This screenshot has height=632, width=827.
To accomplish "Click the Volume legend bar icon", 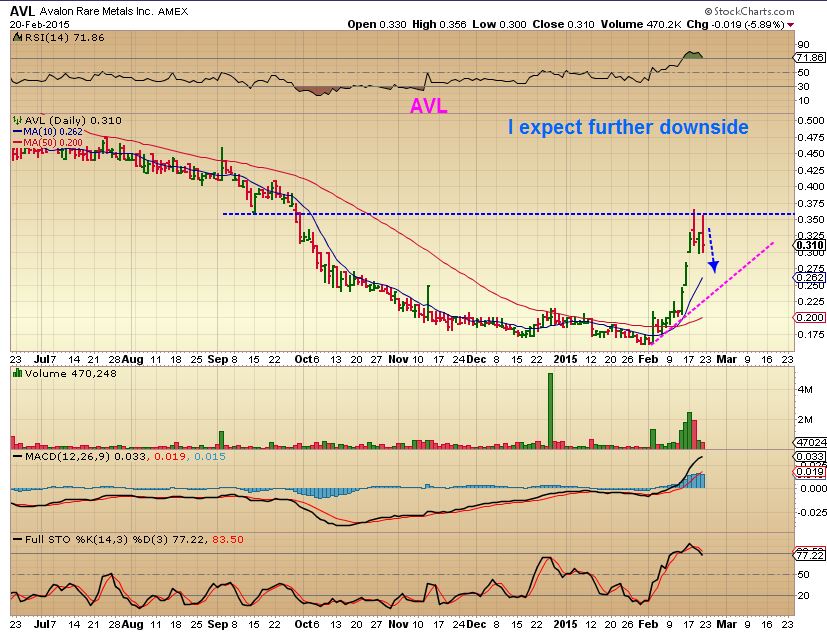I will coord(15,373).
